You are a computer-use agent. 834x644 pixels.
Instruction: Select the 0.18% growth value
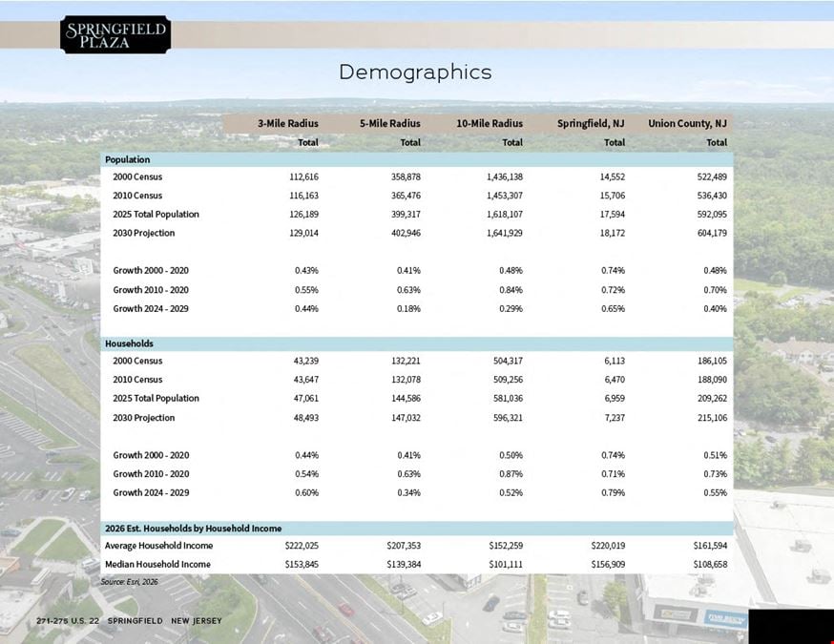[x=408, y=308]
